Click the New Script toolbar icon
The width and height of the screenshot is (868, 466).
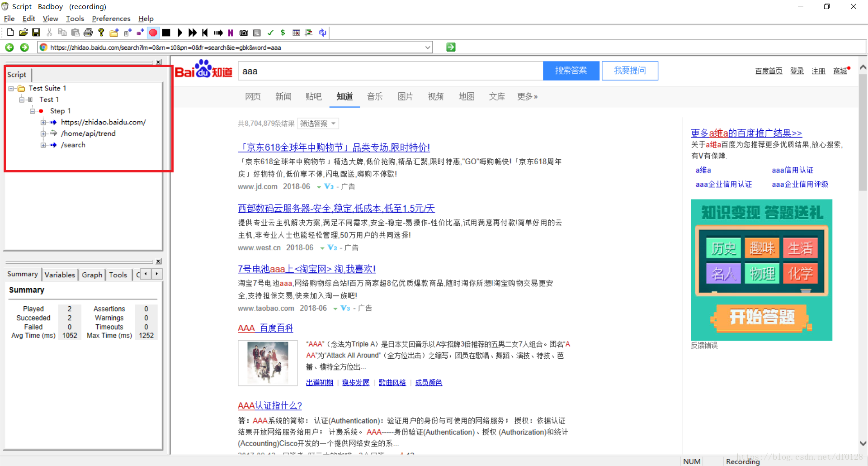coord(10,33)
